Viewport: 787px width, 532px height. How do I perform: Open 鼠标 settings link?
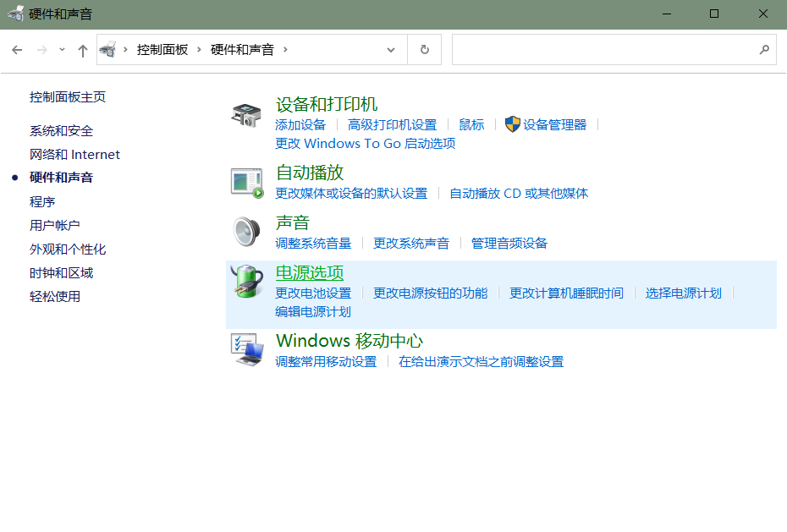coord(471,124)
